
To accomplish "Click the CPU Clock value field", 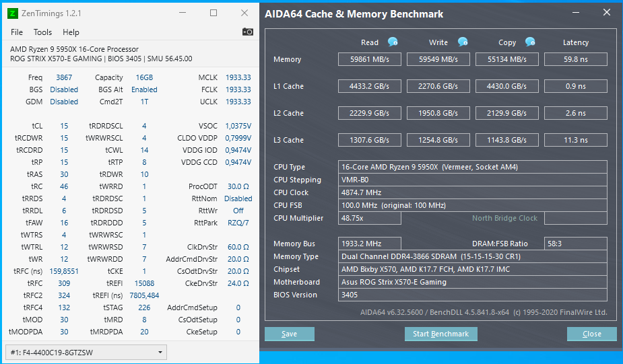I will coord(370,192).
